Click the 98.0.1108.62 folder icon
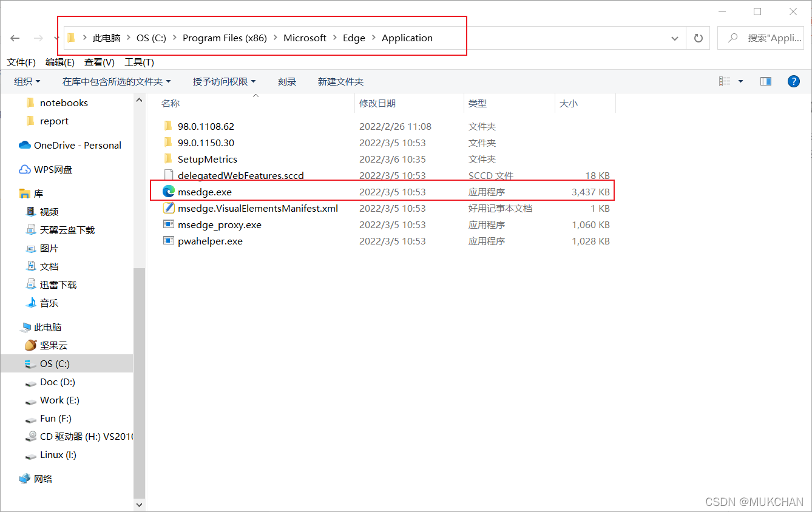 pos(169,126)
